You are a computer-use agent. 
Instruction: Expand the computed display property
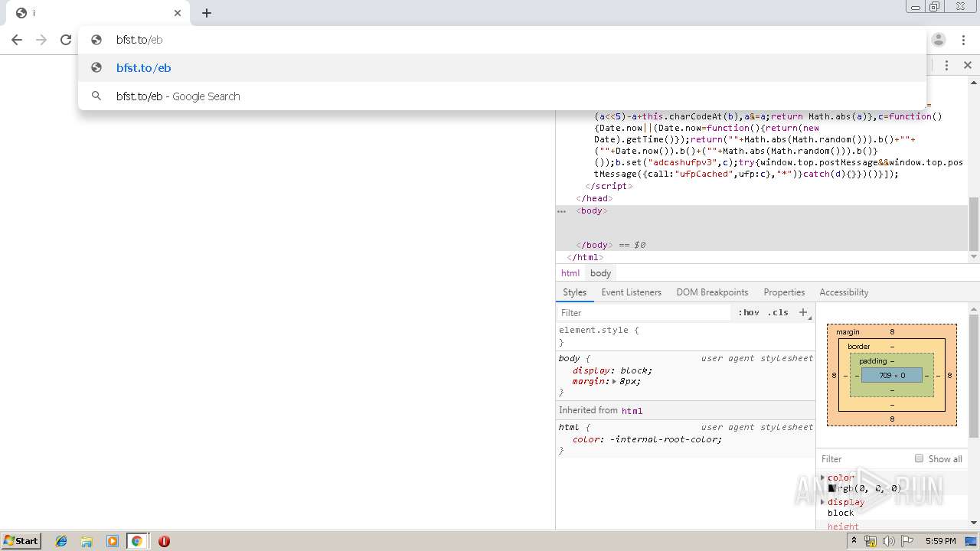(823, 502)
